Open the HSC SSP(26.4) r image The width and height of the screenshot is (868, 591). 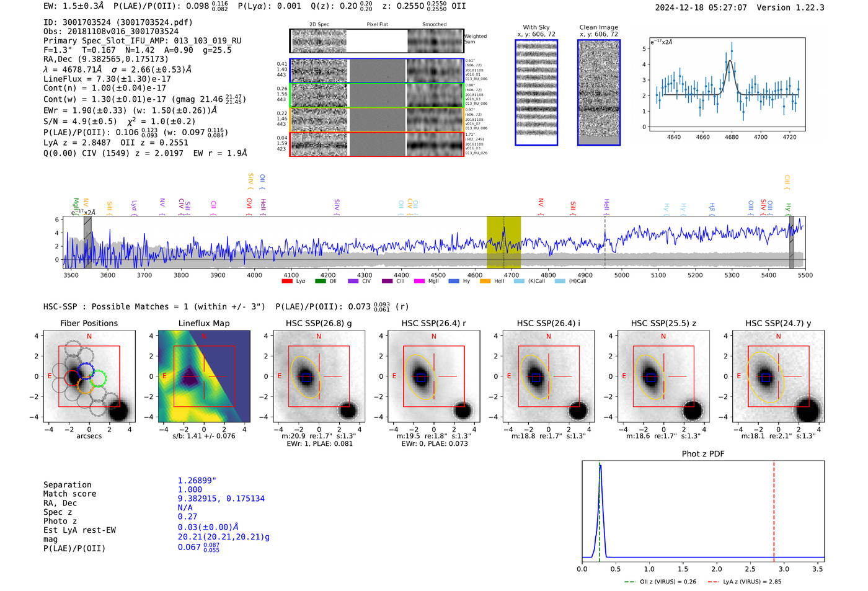pos(433,376)
